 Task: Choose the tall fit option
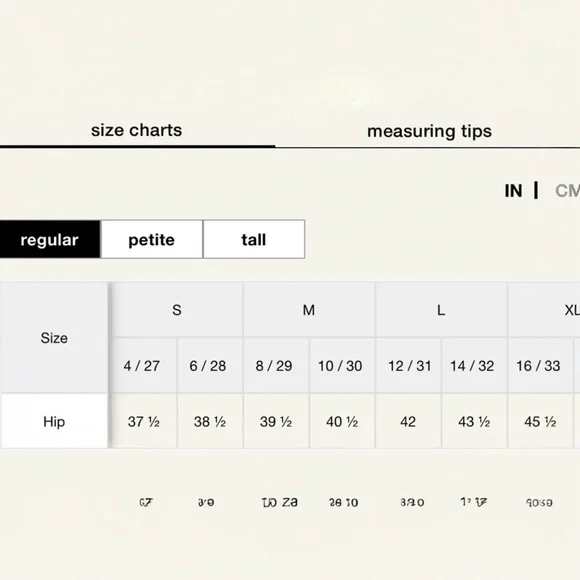point(254,239)
